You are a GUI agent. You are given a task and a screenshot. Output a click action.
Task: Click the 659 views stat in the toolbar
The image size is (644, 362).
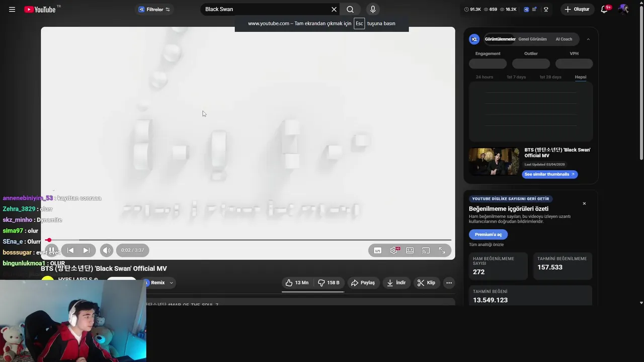click(x=491, y=9)
